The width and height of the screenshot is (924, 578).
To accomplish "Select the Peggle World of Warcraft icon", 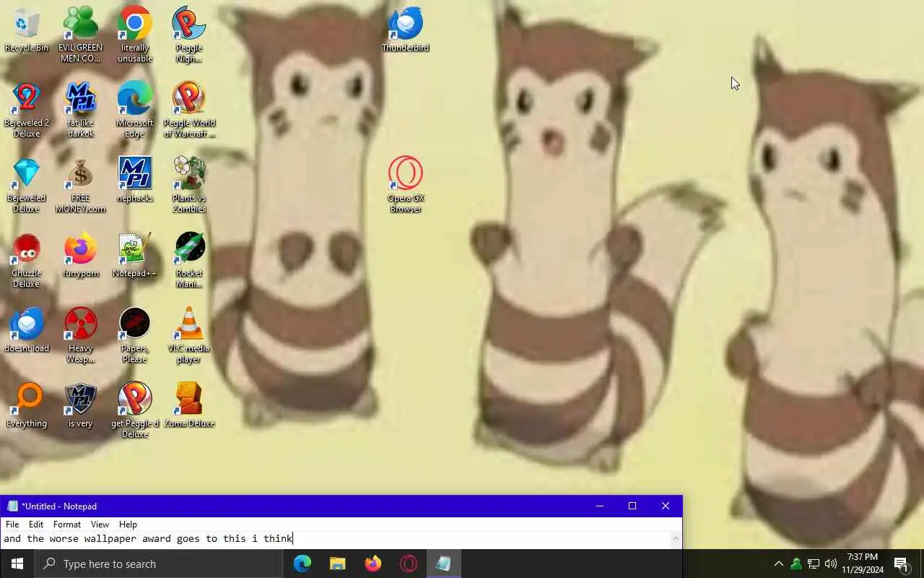I will [189, 110].
